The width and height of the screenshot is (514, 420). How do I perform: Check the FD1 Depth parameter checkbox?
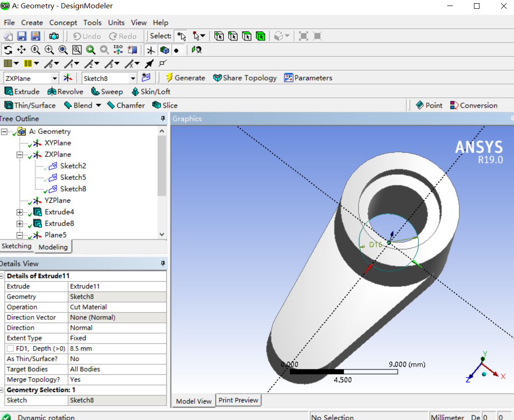tap(10, 349)
